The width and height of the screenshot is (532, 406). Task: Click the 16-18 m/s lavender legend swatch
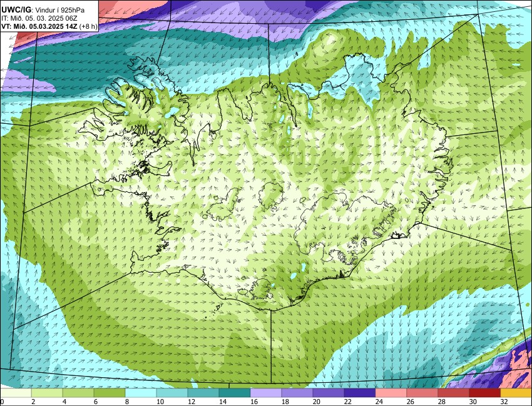266,393
